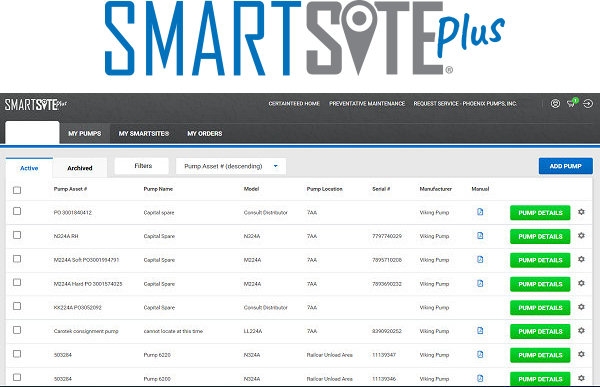Click the "Pump Name" column header
The height and width of the screenshot is (387, 600).
point(158,189)
